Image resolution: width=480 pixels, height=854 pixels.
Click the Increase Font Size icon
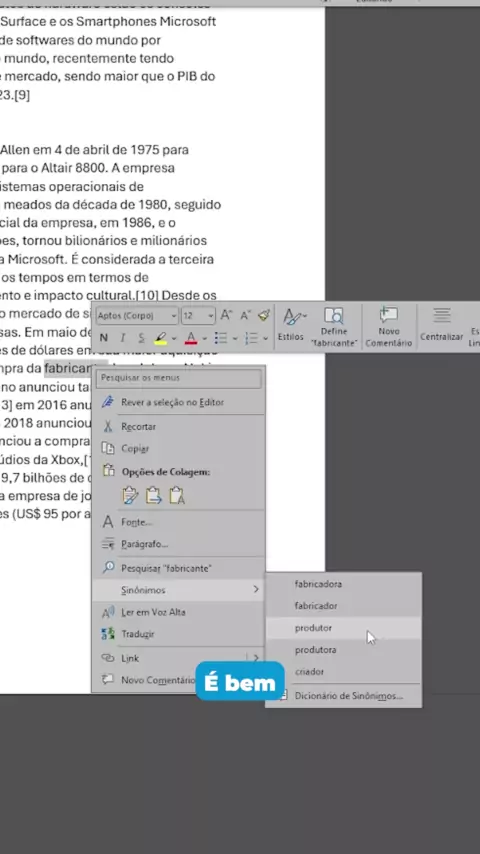coord(227,315)
